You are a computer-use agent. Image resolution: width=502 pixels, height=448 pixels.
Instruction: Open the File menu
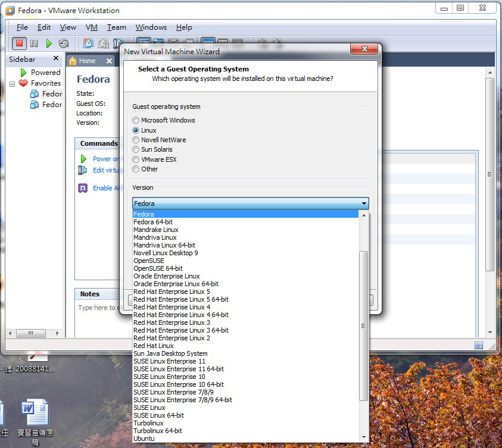22,27
